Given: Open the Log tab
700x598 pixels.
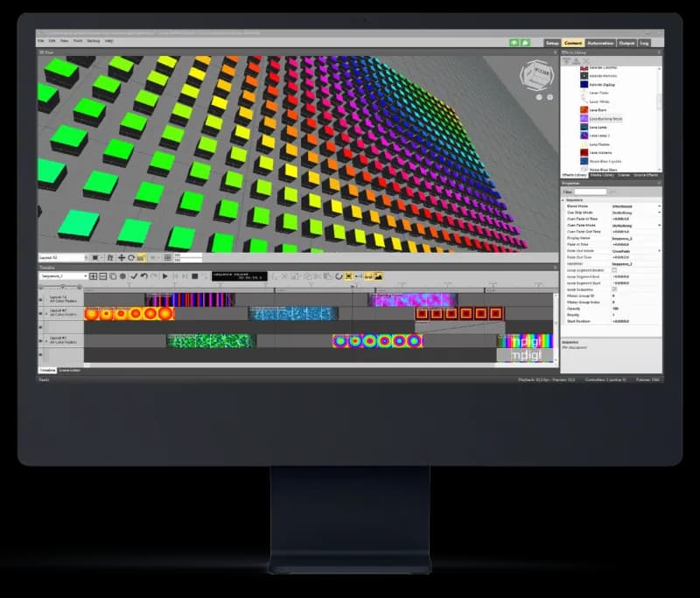Looking at the screenshot, I should [x=644, y=43].
